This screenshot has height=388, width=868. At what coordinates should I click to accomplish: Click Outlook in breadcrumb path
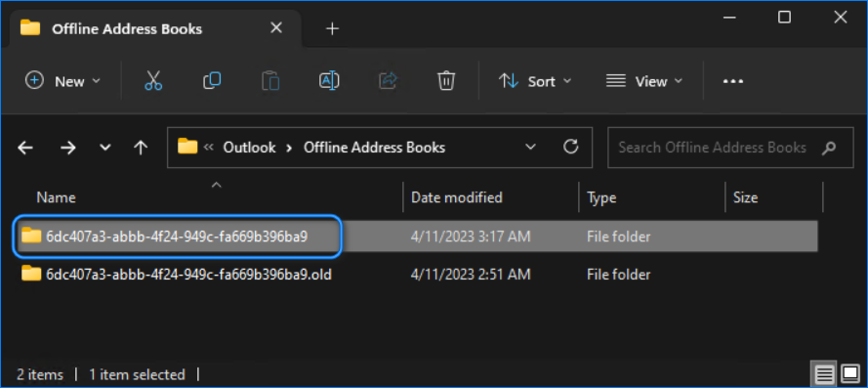click(x=249, y=148)
